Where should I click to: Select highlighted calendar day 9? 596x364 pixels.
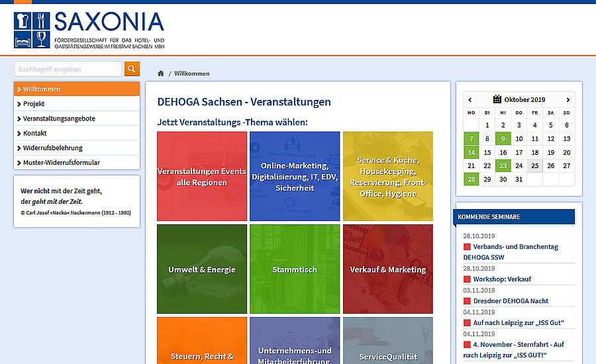[503, 139]
